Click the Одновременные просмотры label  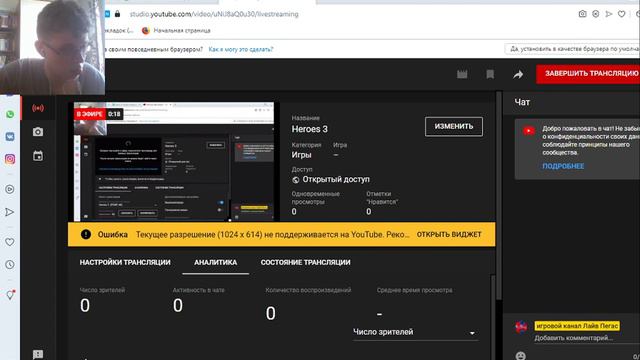click(x=316, y=198)
